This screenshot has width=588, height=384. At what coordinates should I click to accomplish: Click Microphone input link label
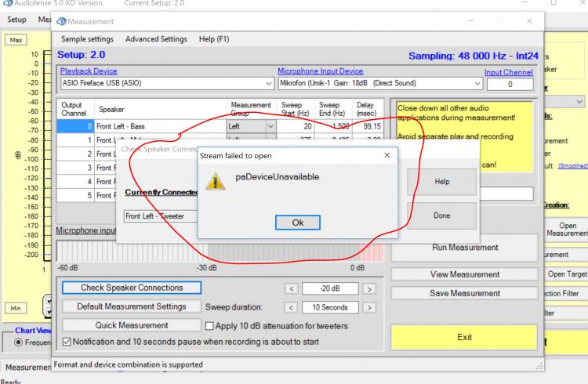86,230
